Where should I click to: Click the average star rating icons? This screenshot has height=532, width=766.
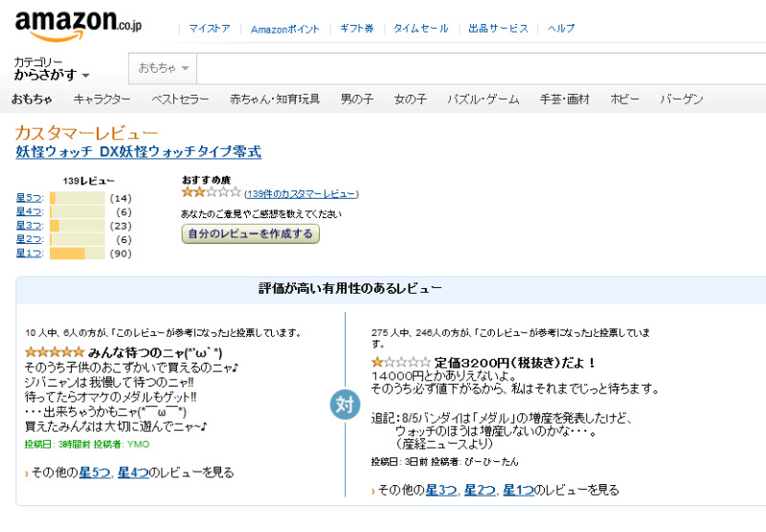[x=211, y=192]
